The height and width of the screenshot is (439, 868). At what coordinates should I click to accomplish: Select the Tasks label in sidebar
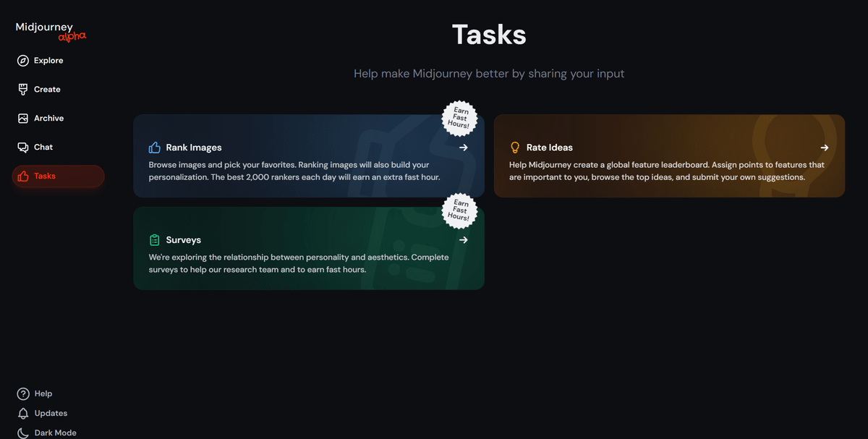click(45, 176)
